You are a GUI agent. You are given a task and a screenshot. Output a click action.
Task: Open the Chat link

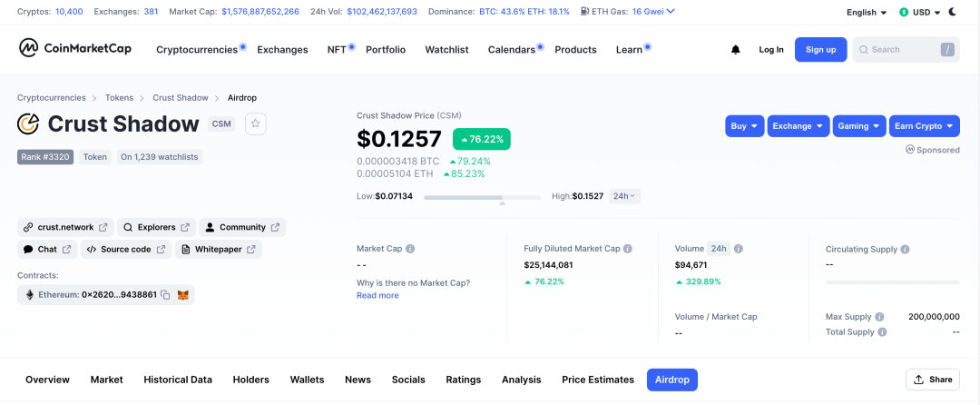pyautogui.click(x=47, y=250)
